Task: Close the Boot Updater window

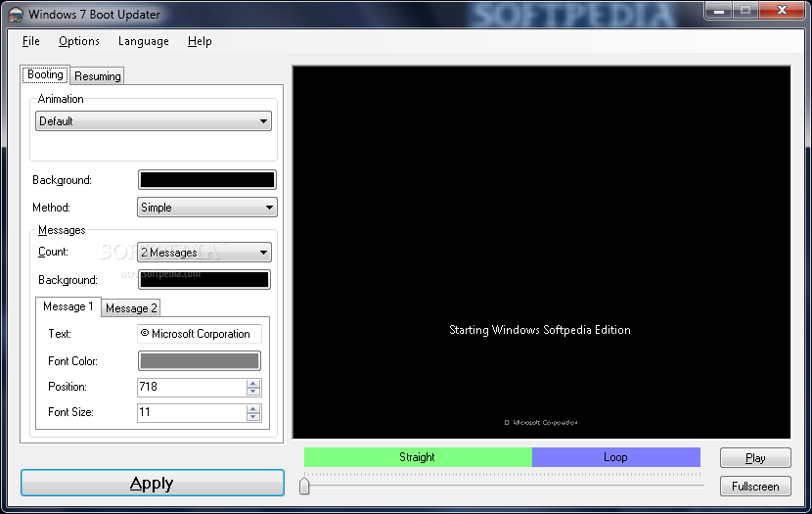Action: 782,10
